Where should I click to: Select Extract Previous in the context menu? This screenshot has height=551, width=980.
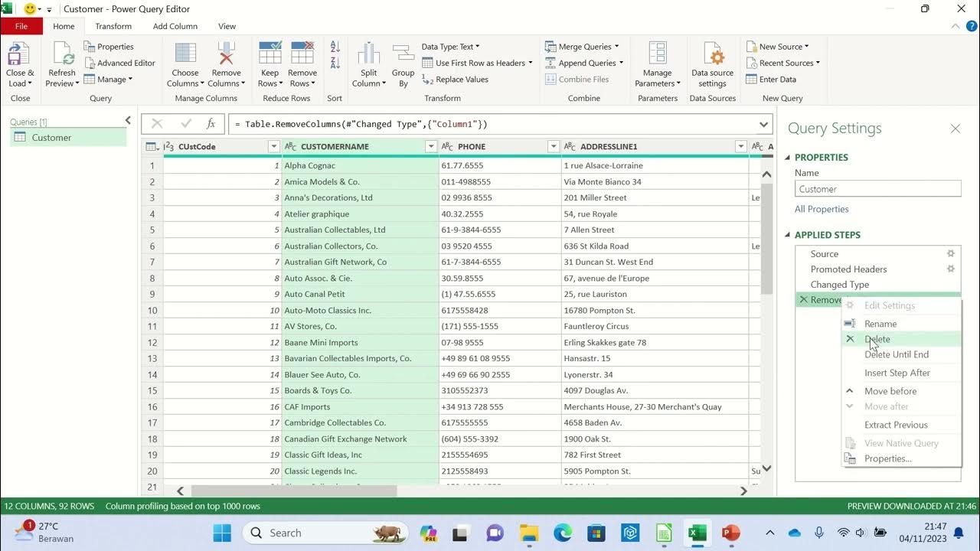(x=901, y=425)
